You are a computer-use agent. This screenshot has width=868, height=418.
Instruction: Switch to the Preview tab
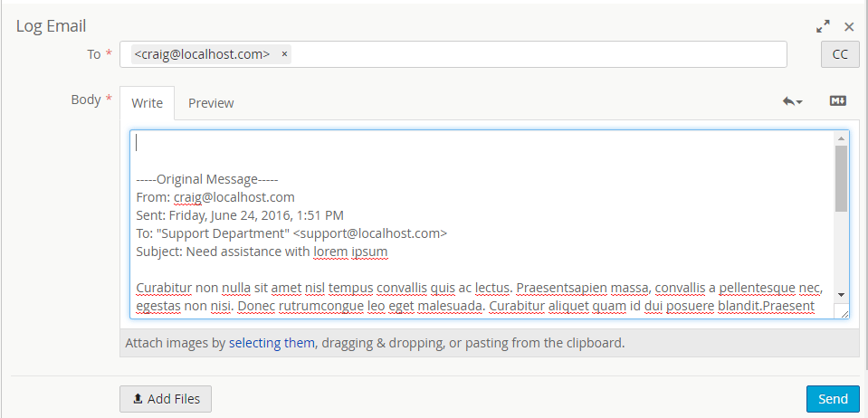(211, 103)
